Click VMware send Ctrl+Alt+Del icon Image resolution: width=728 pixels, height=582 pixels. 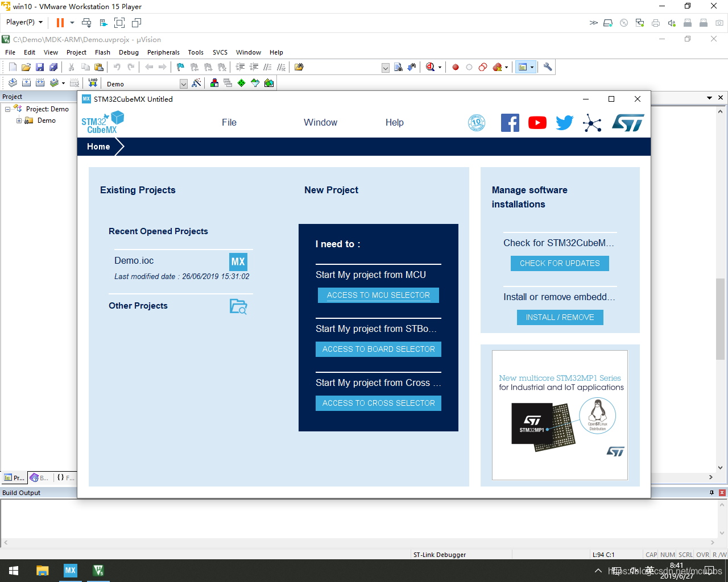pyautogui.click(x=86, y=23)
